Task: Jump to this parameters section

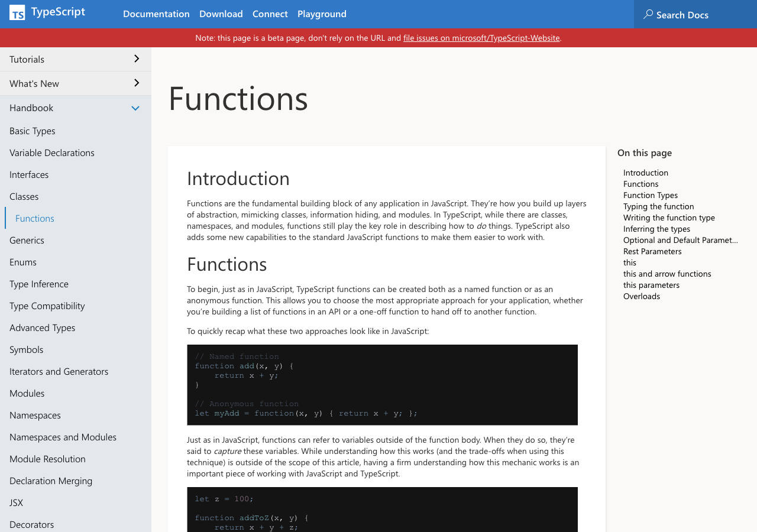Action: tap(652, 285)
